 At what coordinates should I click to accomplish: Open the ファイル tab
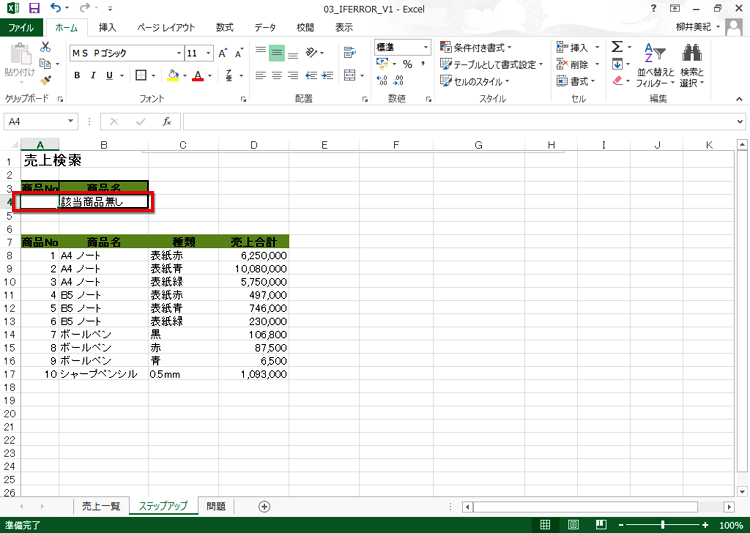[x=21, y=27]
